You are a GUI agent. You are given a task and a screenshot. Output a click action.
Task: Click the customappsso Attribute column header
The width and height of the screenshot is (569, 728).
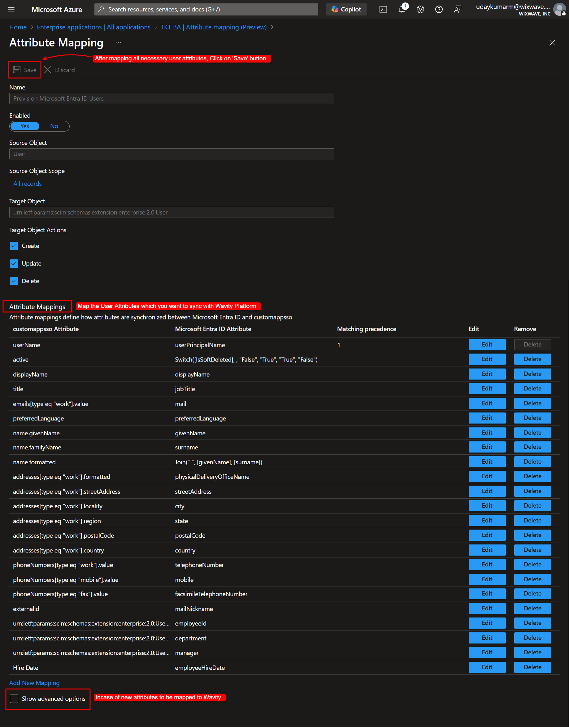(x=46, y=329)
